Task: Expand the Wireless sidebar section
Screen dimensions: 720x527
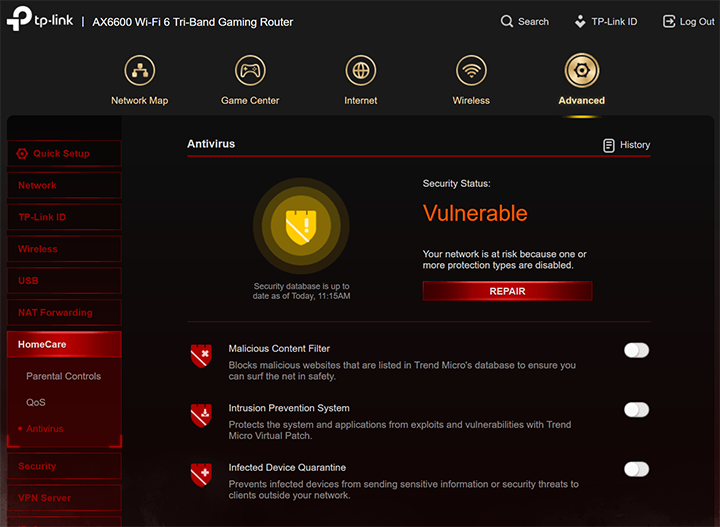Action: (x=64, y=249)
